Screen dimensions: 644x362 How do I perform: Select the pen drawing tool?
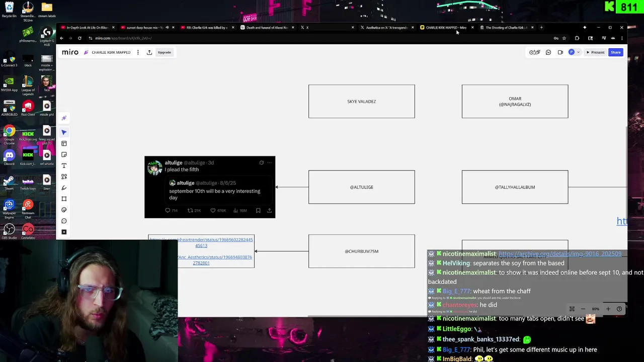point(64,188)
